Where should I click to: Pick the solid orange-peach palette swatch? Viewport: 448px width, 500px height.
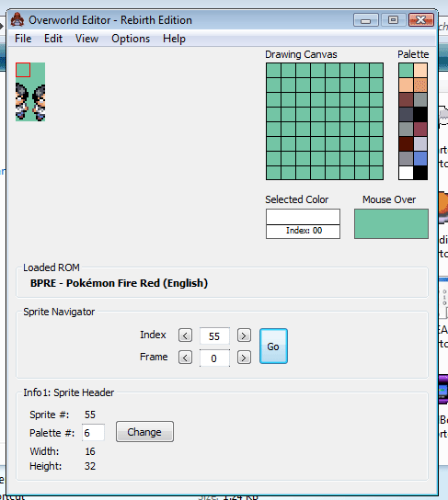click(x=406, y=85)
